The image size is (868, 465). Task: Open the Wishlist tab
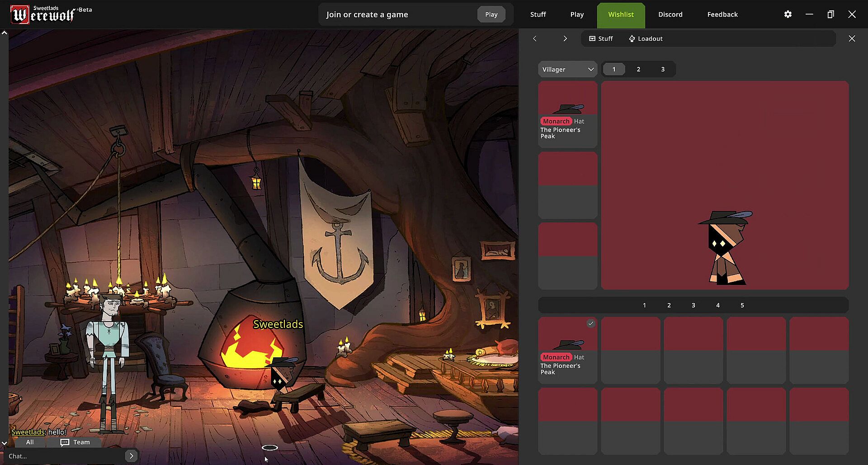pyautogui.click(x=621, y=14)
